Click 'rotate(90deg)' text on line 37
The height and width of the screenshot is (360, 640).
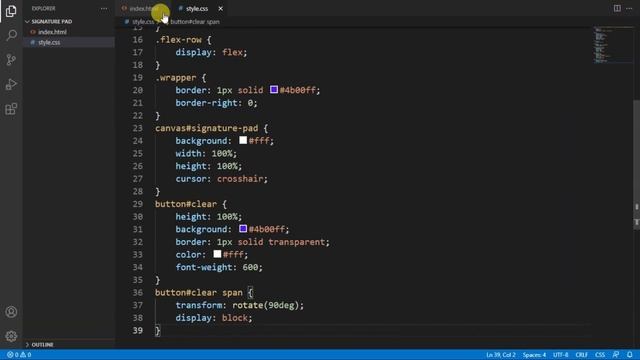[x=266, y=305]
